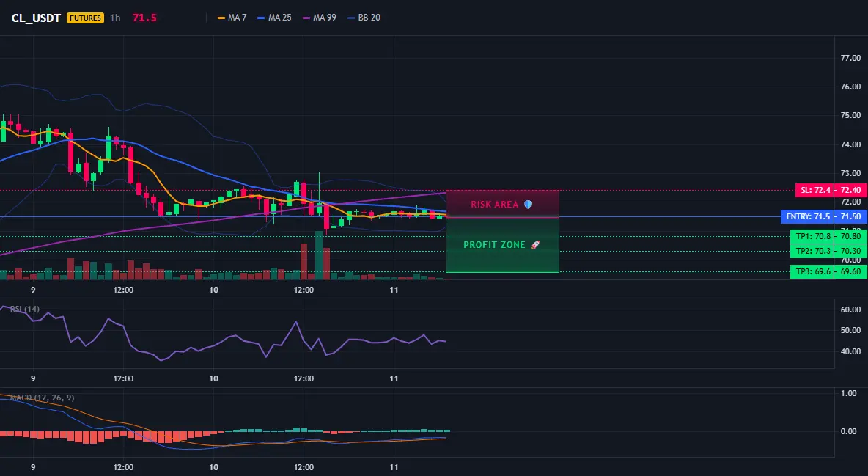The image size is (868, 476).
Task: Open the 1h timeframe selector
Action: pyautogui.click(x=115, y=18)
